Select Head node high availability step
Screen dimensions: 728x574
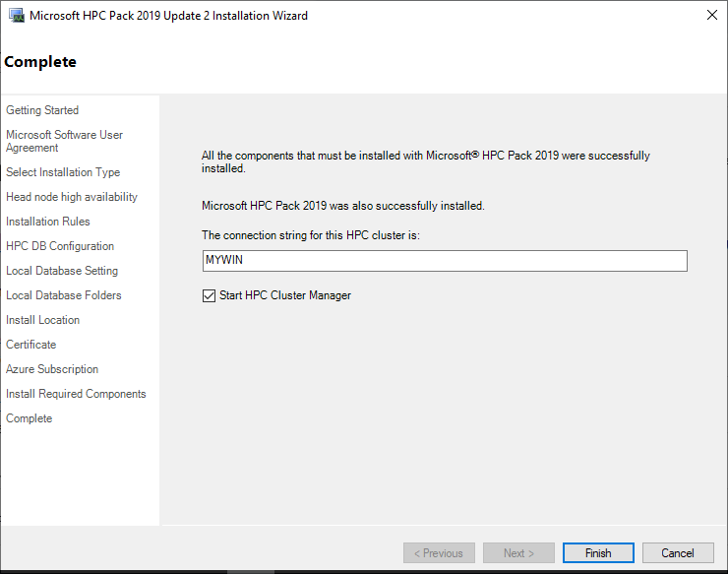(x=72, y=197)
